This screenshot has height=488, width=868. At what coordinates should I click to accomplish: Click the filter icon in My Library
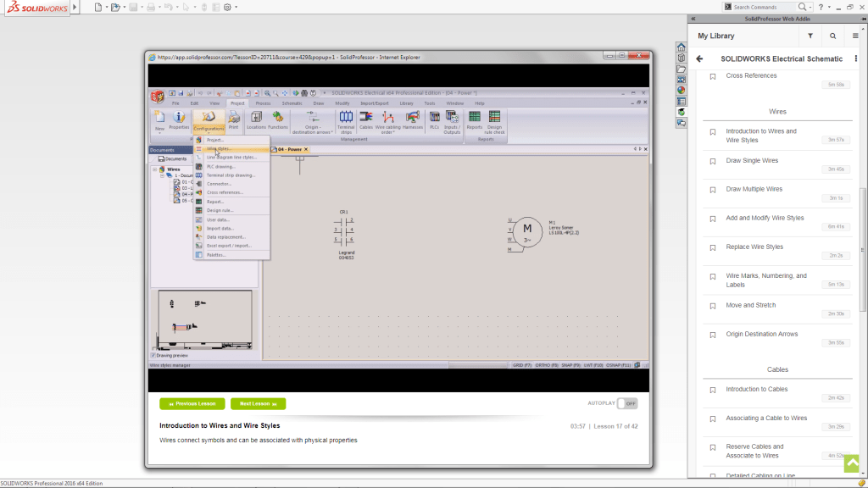pos(810,36)
